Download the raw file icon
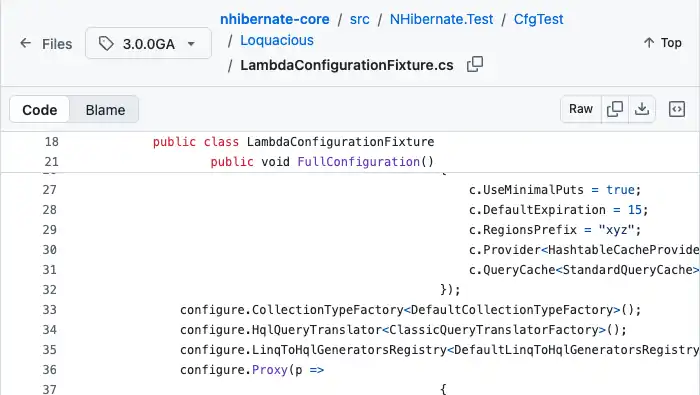 click(642, 109)
